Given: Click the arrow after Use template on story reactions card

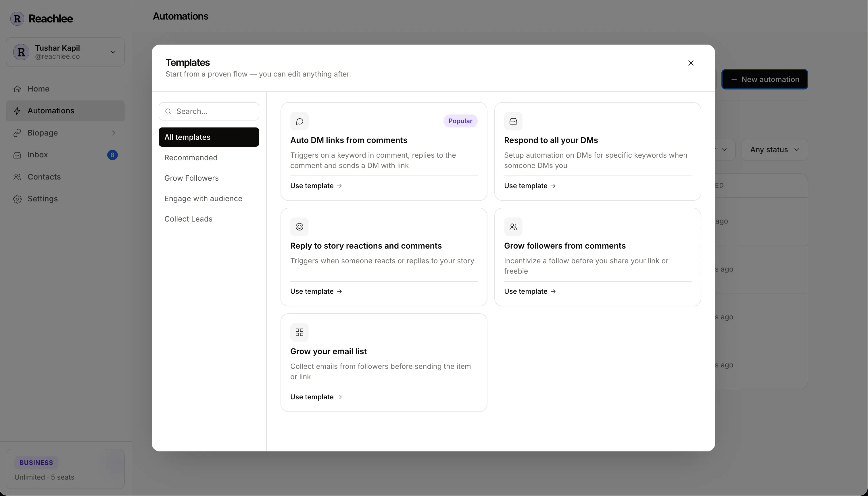Looking at the screenshot, I should click(339, 291).
